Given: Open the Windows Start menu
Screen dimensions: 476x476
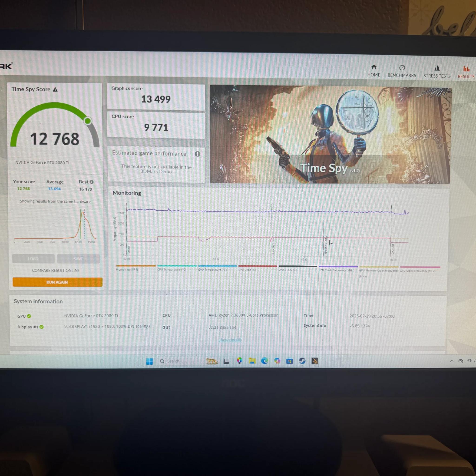Looking at the screenshot, I should [149, 361].
